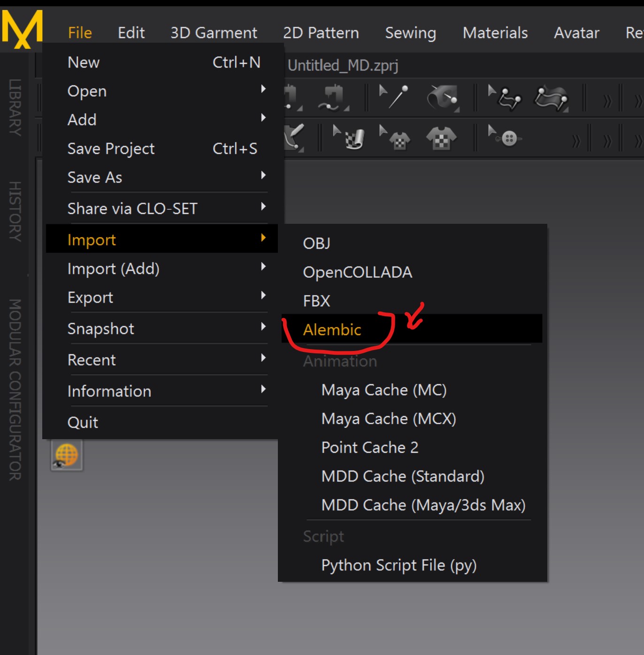Screen dimensions: 644x655
Task: Click the highlighted Import menu entry
Action: pos(162,240)
